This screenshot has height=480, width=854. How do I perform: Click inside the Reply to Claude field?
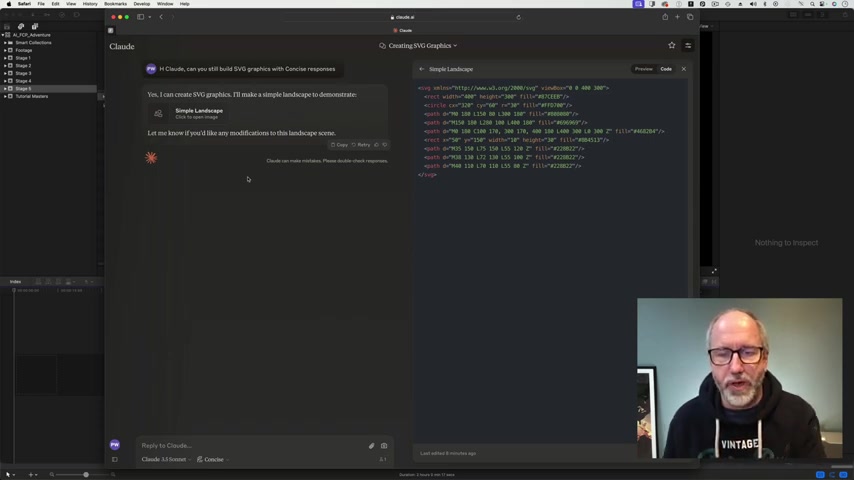(251, 446)
